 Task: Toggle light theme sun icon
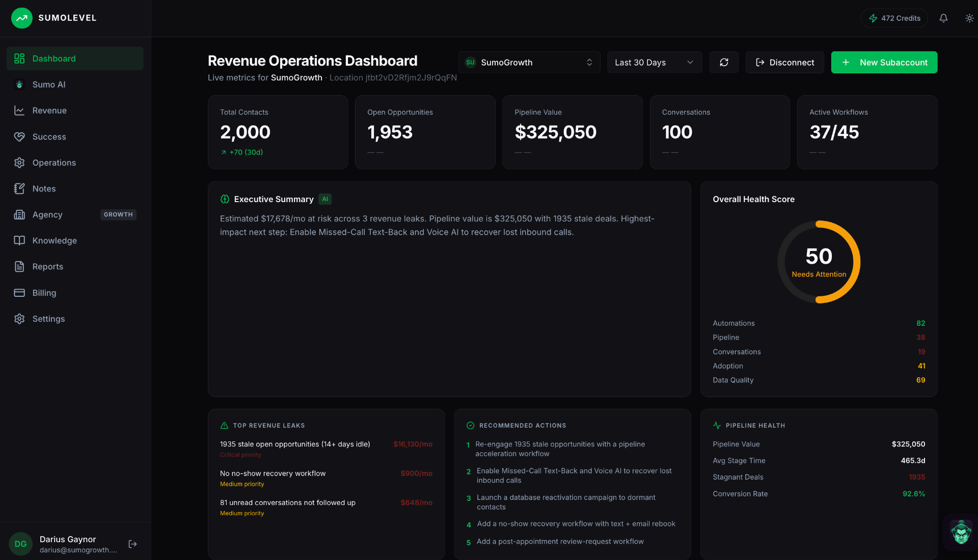point(969,18)
